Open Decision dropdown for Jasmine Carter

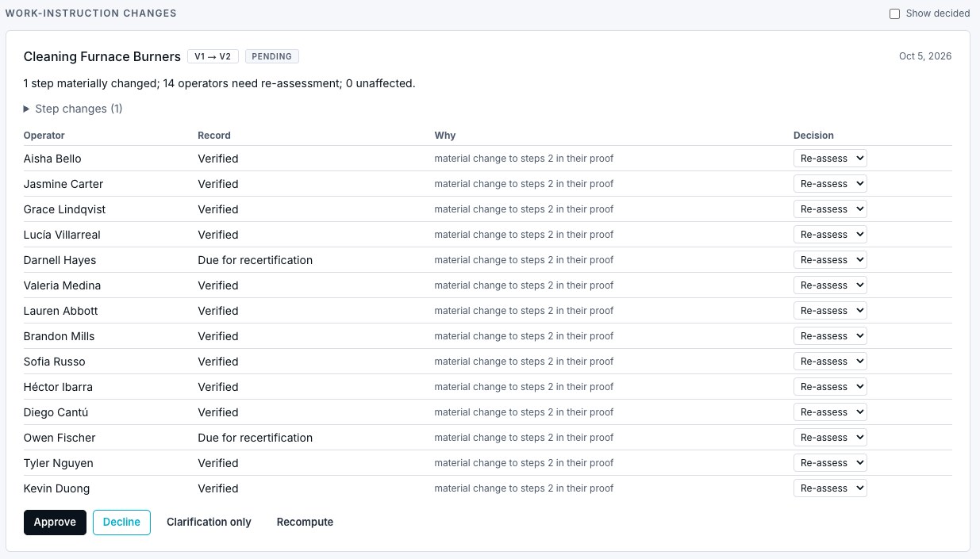pos(830,184)
